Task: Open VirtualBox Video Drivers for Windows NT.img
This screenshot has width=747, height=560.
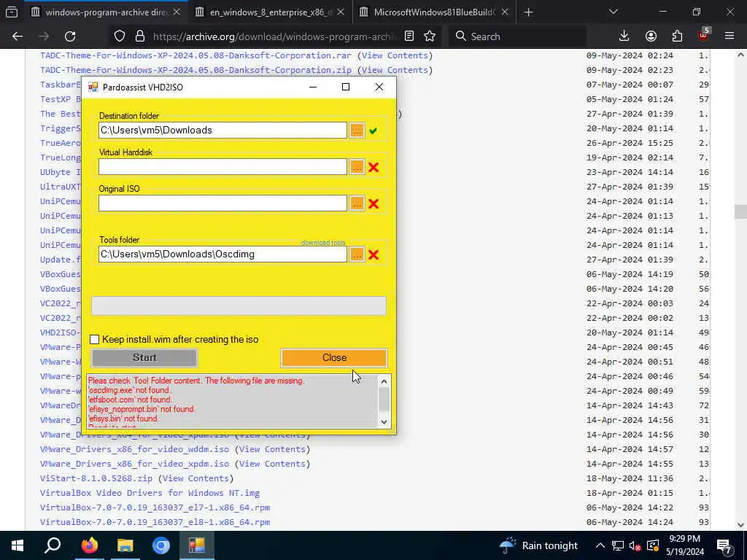Action: [x=150, y=493]
